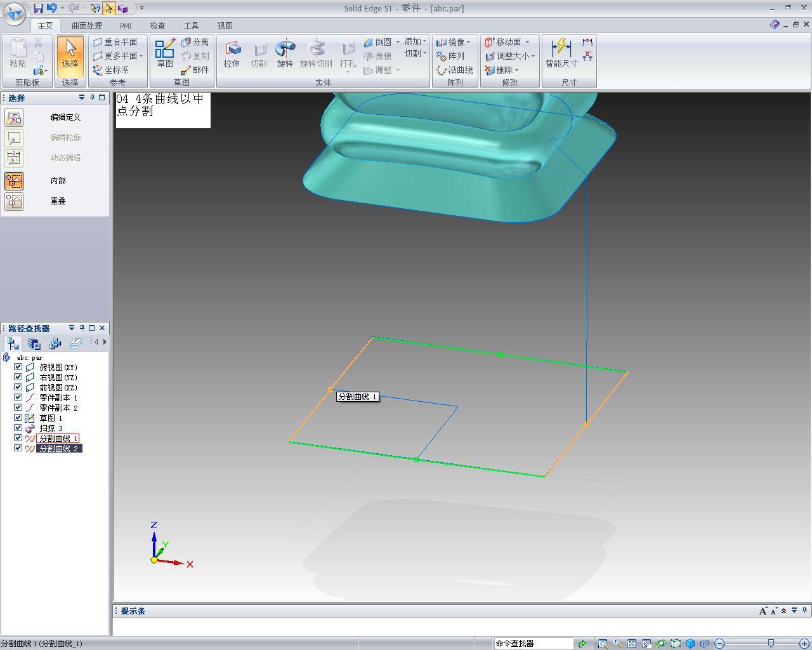
Task: Click the 阵列 (Pattern) command
Action: click(450, 56)
